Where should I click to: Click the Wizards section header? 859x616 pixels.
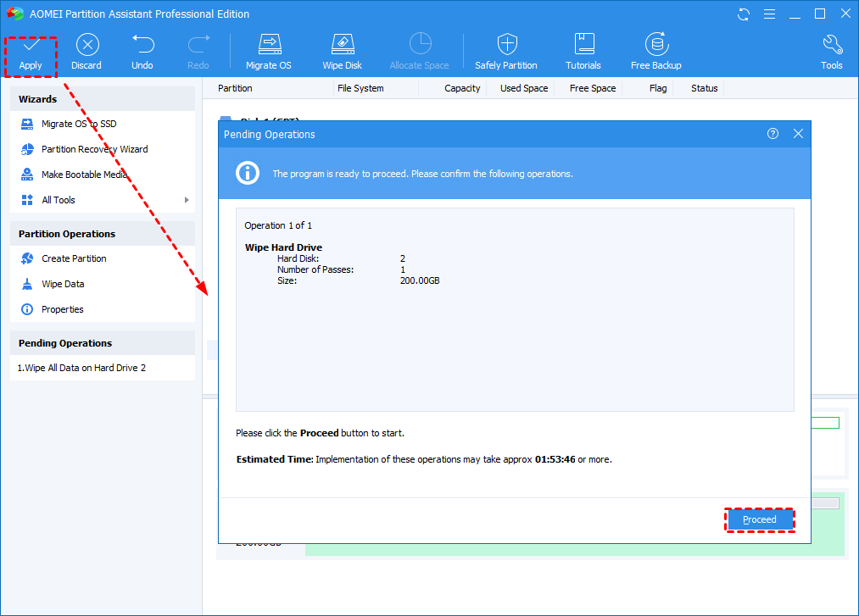(103, 99)
